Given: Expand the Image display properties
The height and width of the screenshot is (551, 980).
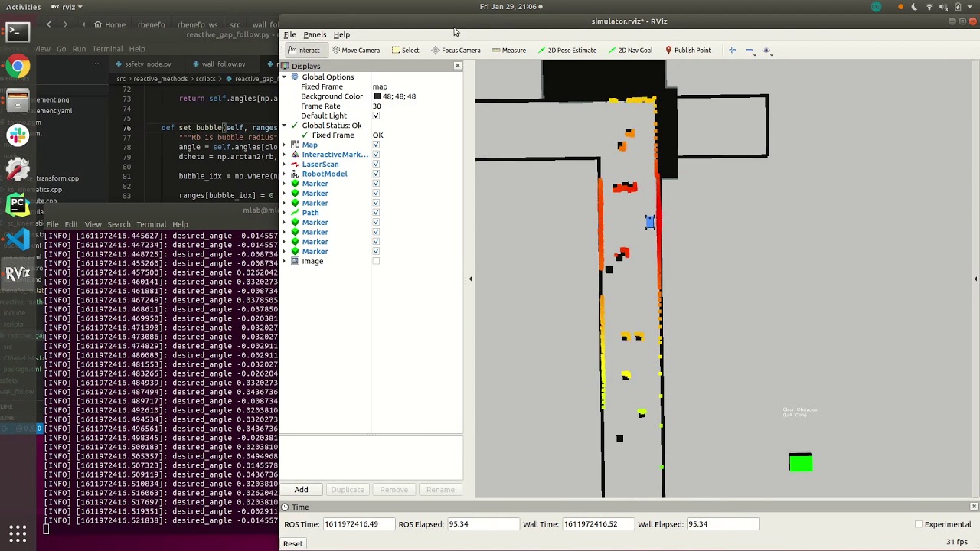Looking at the screenshot, I should pos(284,261).
